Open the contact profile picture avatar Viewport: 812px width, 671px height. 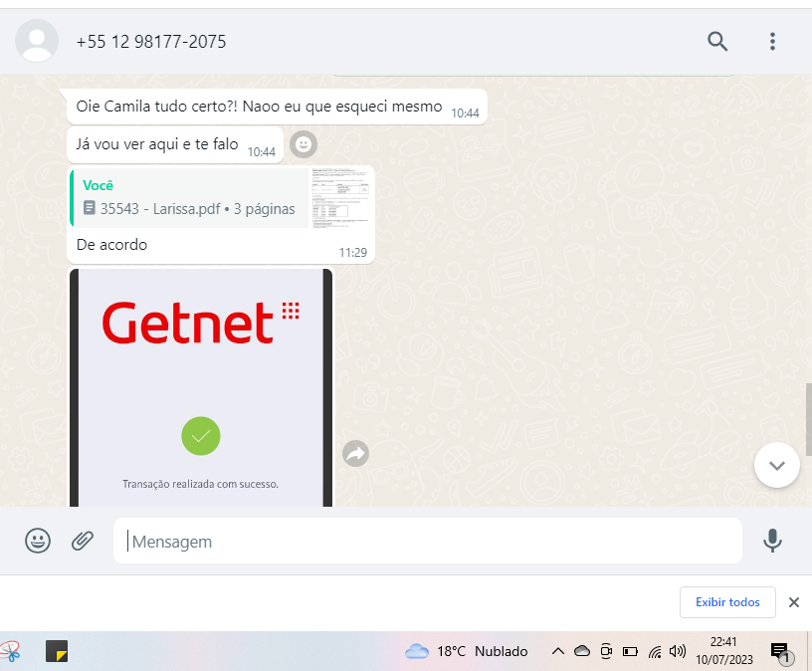click(37, 41)
